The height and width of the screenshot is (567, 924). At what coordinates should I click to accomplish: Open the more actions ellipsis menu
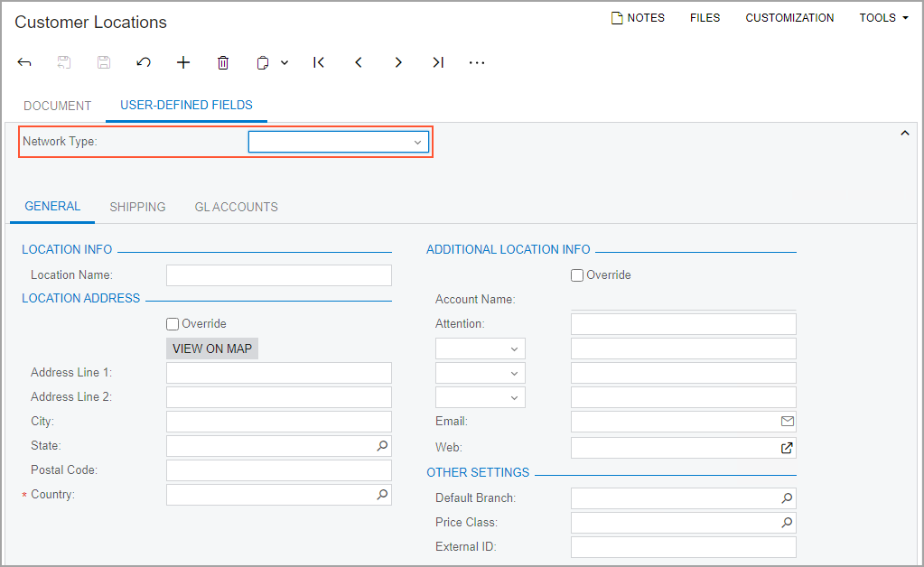tap(477, 62)
